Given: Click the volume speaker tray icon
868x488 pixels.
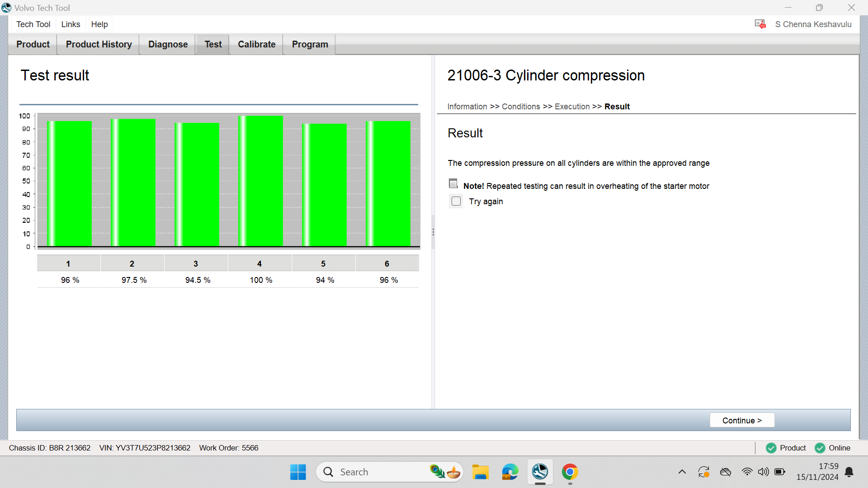Looking at the screenshot, I should [x=764, y=472].
